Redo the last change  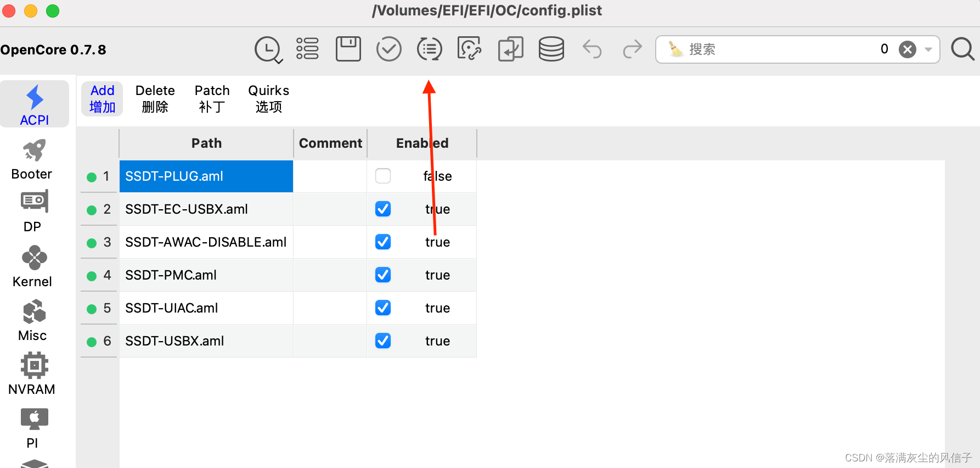click(632, 49)
